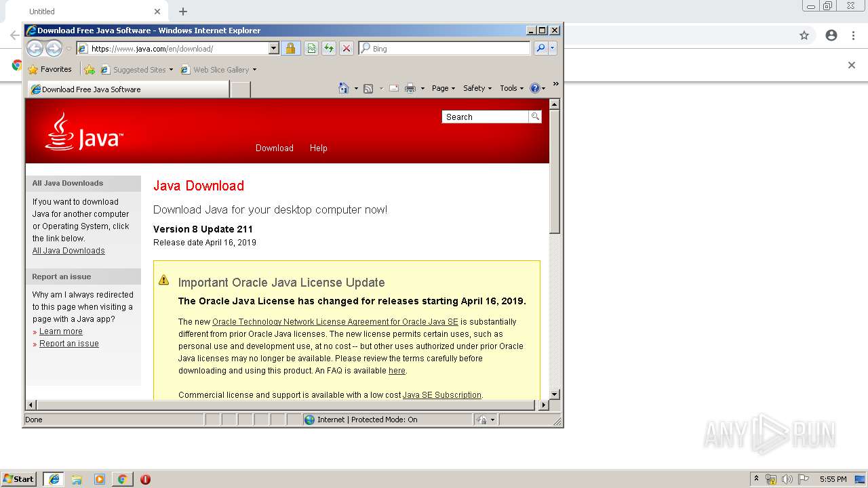
Task: Click the Java site Search field
Action: click(485, 117)
